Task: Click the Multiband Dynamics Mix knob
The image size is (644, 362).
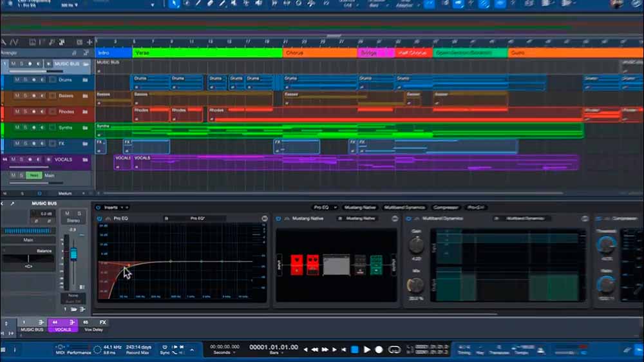Action: point(415,285)
